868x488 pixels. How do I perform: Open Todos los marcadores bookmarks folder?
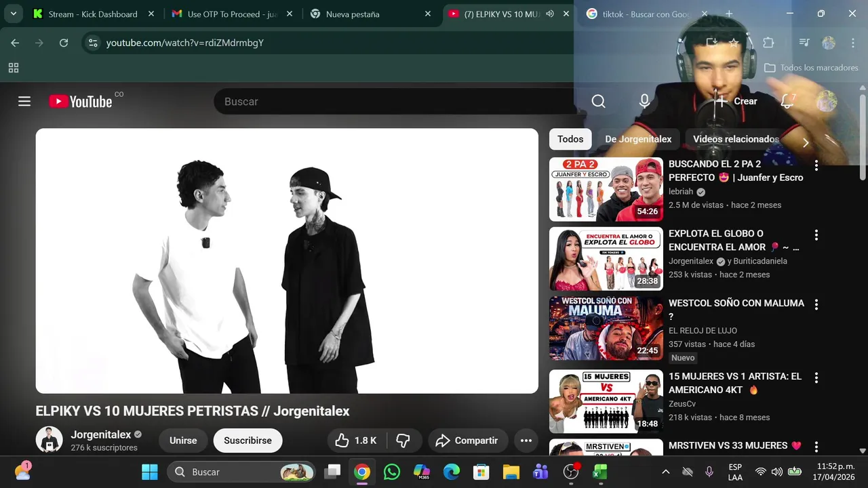pos(811,68)
